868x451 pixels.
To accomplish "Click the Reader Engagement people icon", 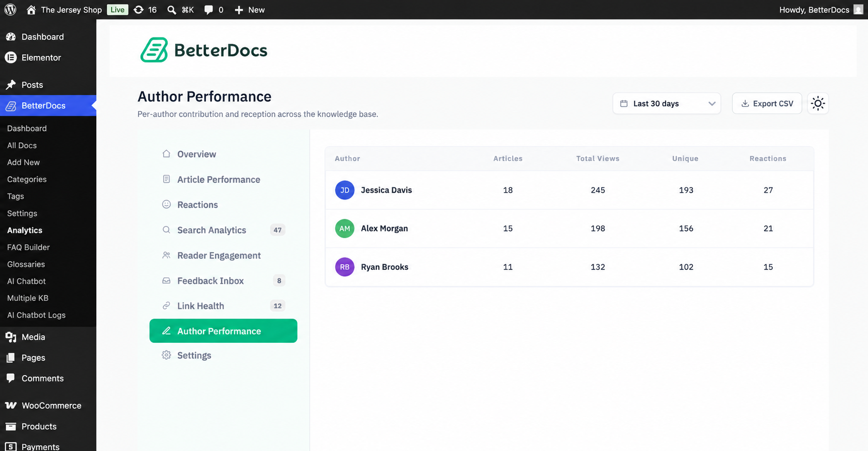I will 167,255.
